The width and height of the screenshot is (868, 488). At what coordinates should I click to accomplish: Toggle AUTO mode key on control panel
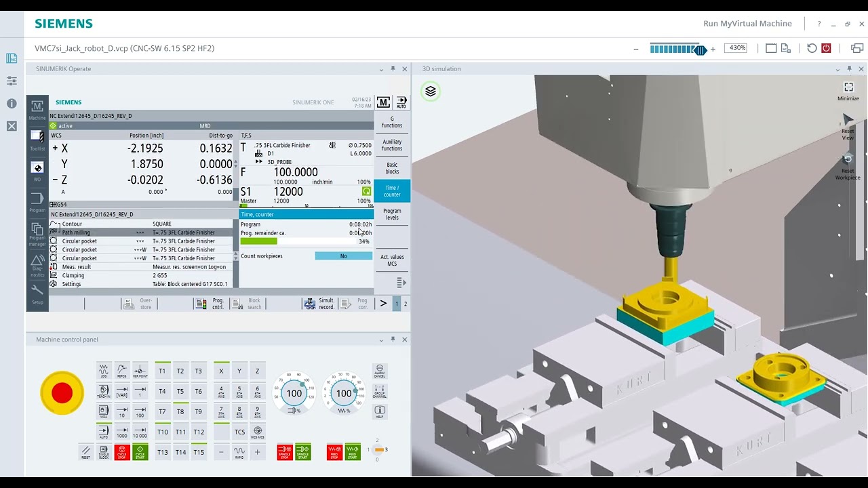click(x=104, y=432)
